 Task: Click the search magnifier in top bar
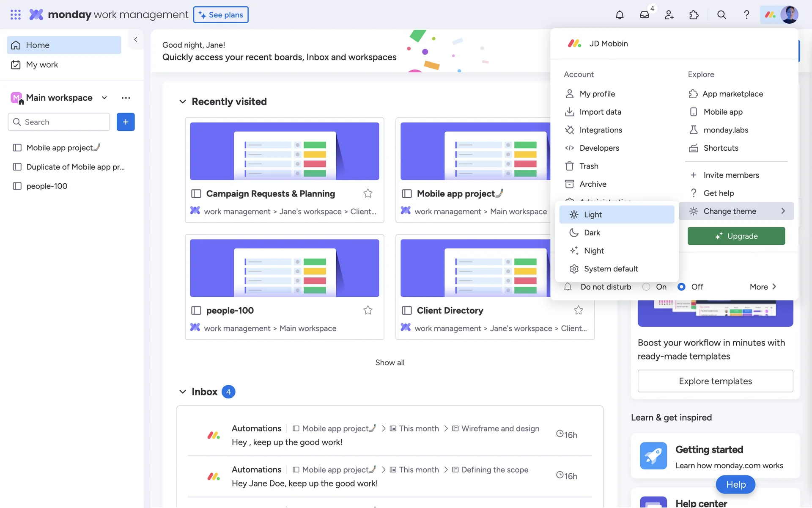coord(721,15)
